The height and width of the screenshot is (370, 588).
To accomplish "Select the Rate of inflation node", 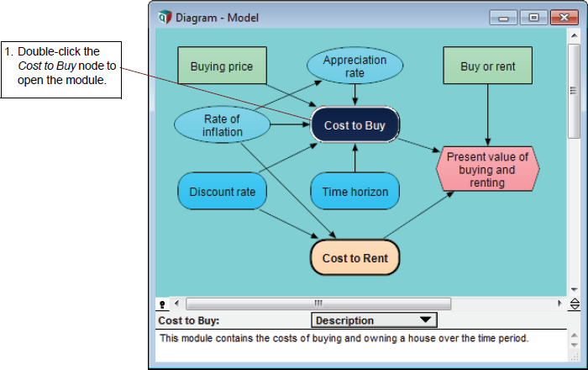I will point(222,125).
